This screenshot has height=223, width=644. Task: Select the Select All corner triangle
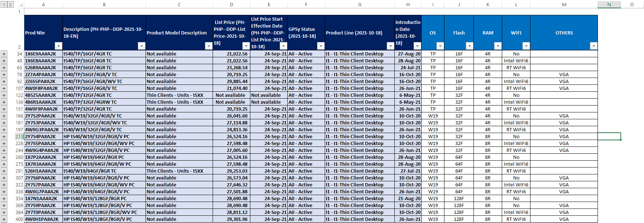tap(20, 5)
